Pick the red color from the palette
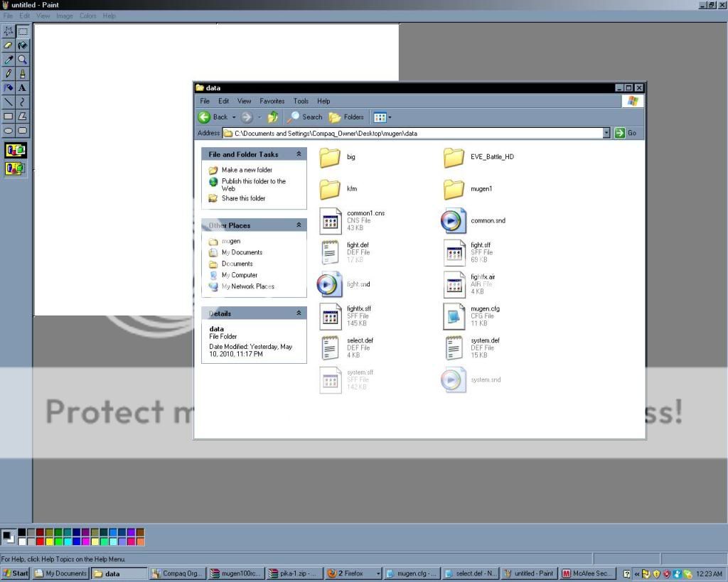The height and width of the screenshot is (582, 728). click(x=41, y=541)
